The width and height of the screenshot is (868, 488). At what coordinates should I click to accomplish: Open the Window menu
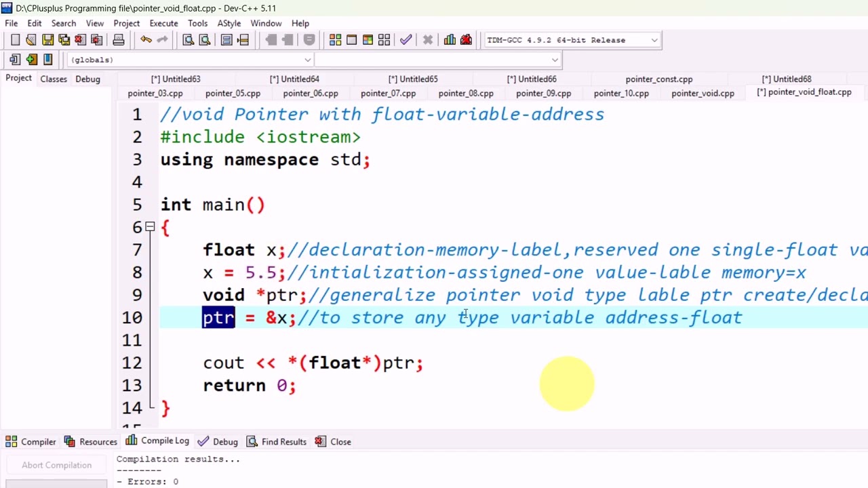(x=266, y=23)
